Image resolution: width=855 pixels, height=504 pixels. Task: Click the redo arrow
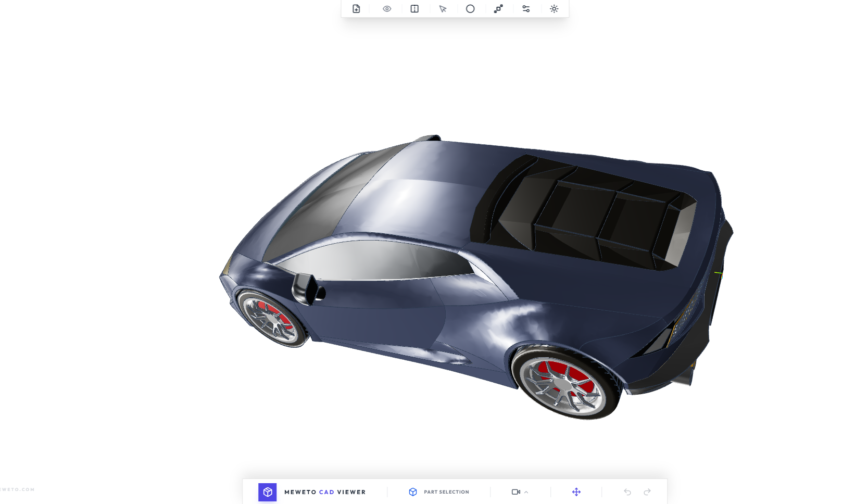tap(647, 492)
